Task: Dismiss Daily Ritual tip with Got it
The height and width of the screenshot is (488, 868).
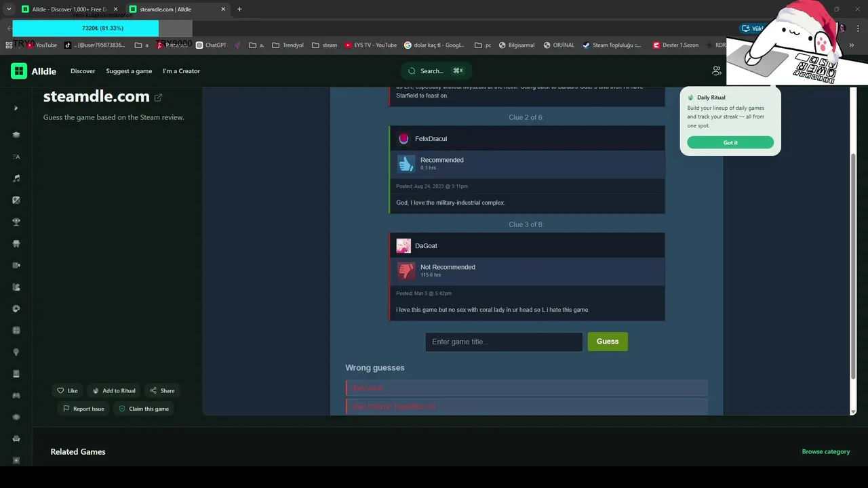Action: [x=730, y=142]
